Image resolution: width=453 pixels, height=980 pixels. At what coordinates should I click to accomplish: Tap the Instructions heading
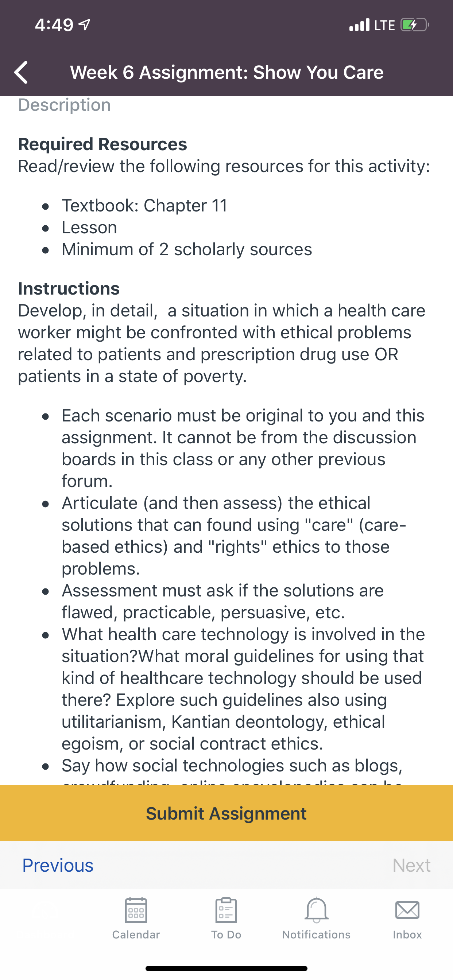69,288
